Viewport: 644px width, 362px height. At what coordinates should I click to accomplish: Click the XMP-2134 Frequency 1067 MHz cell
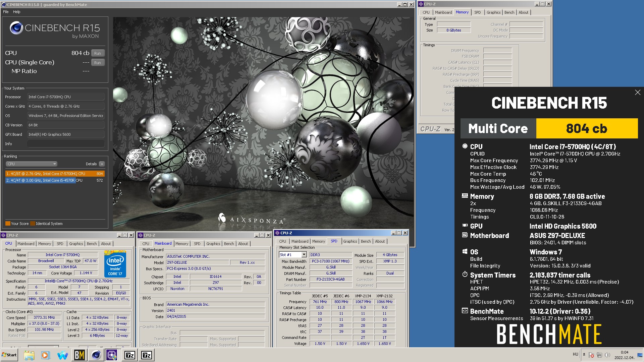pos(363,302)
